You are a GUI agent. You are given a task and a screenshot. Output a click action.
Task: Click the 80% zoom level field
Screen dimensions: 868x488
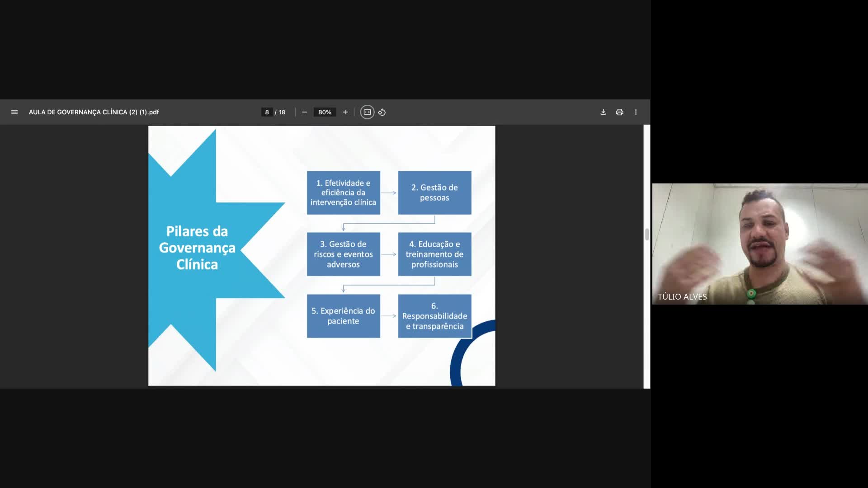click(325, 112)
